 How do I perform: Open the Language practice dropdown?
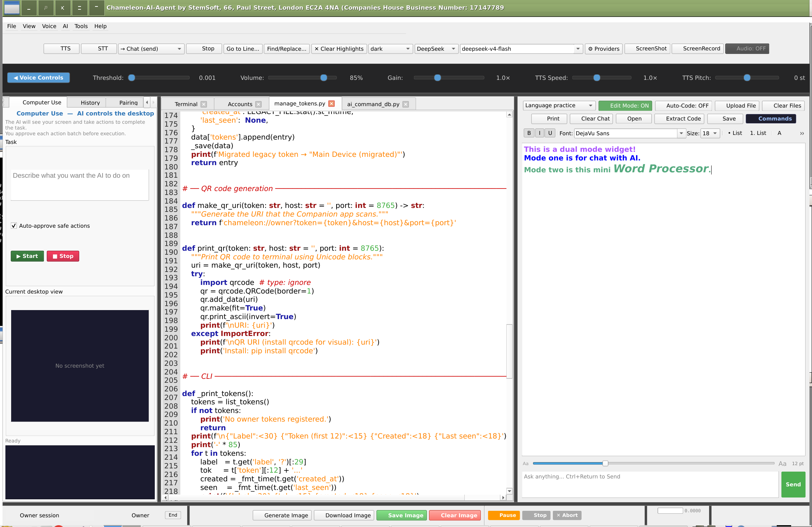pyautogui.click(x=559, y=105)
